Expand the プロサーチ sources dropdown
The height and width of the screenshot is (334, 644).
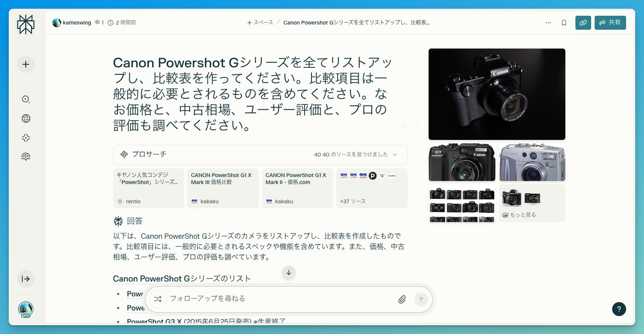coord(260,154)
